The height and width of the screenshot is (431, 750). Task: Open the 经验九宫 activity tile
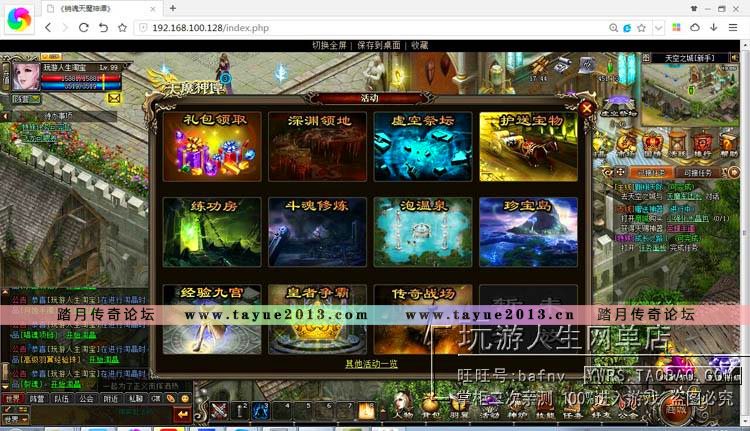pos(212,319)
